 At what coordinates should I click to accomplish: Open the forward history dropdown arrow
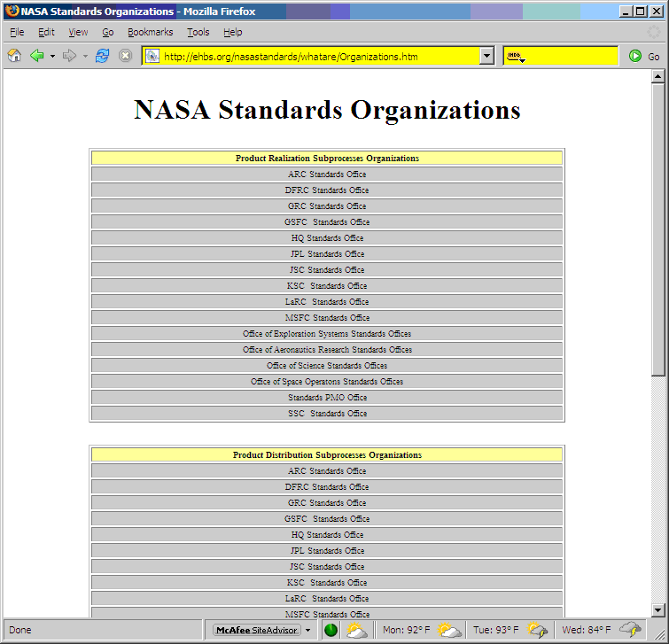pyautogui.click(x=85, y=57)
